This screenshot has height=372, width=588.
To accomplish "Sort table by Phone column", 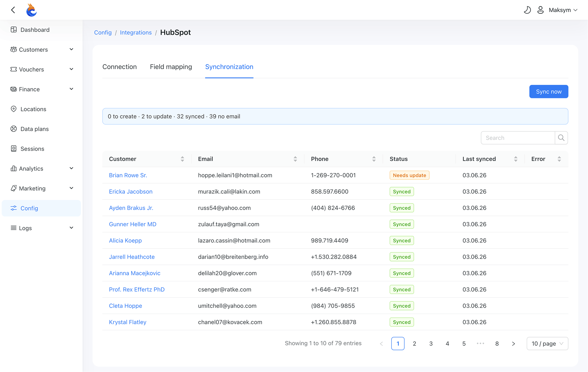I will 374,159.
